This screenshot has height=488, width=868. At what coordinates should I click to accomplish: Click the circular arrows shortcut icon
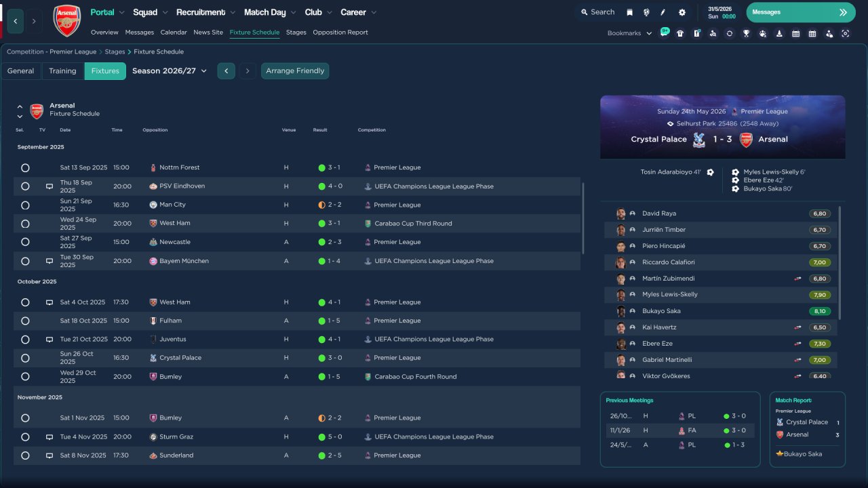point(729,33)
